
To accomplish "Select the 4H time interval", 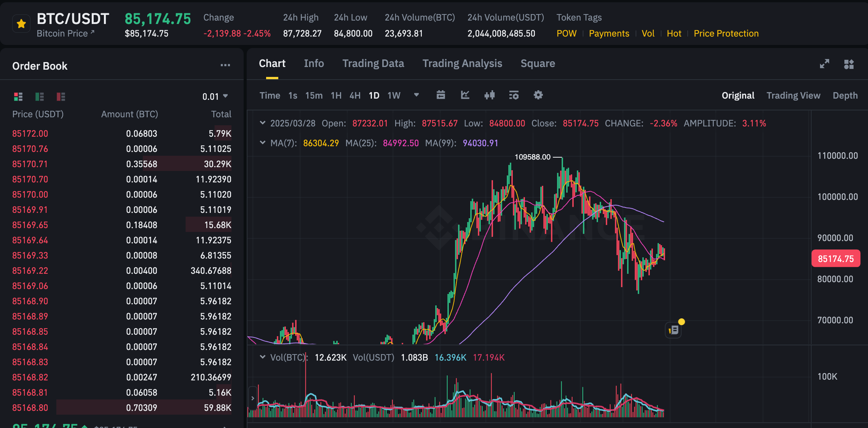I will pyautogui.click(x=355, y=96).
